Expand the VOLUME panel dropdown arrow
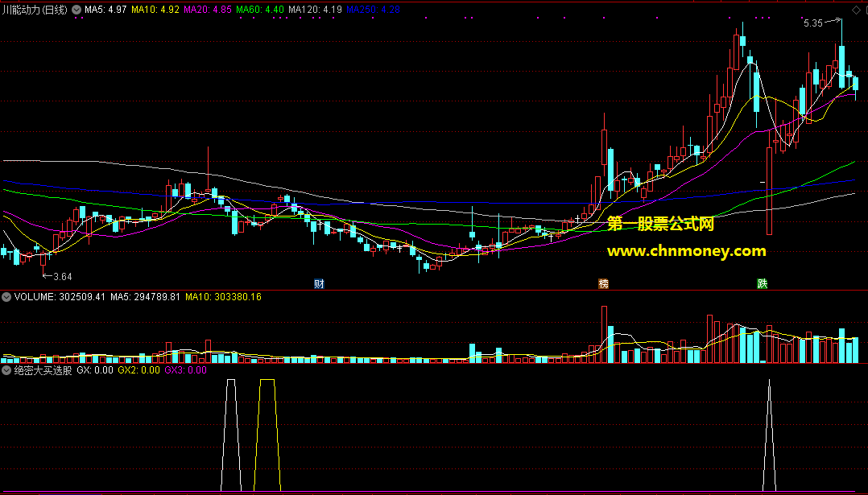The width and height of the screenshot is (868, 495). point(6,297)
